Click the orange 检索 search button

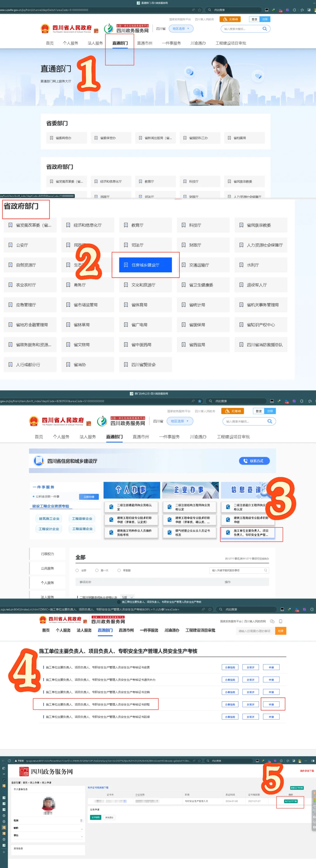point(281,631)
